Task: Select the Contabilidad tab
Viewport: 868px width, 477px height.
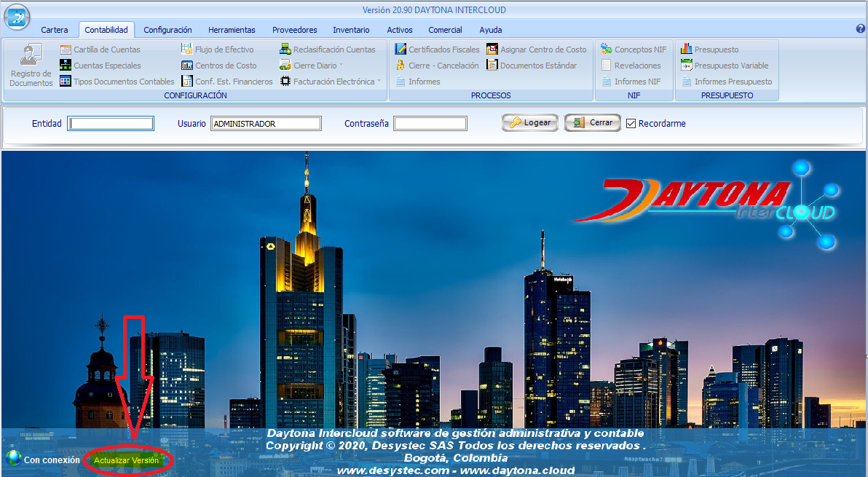Action: (x=106, y=30)
